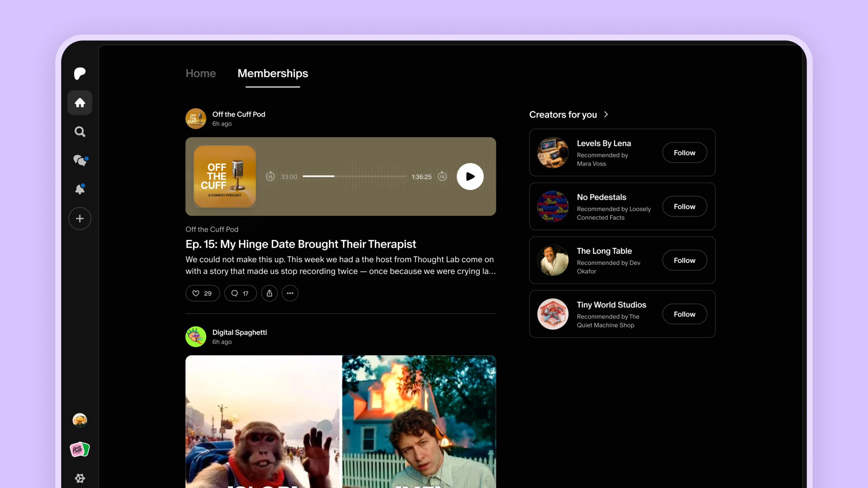
Task: Open the Digital Spaghetti creator name link
Action: 239,332
